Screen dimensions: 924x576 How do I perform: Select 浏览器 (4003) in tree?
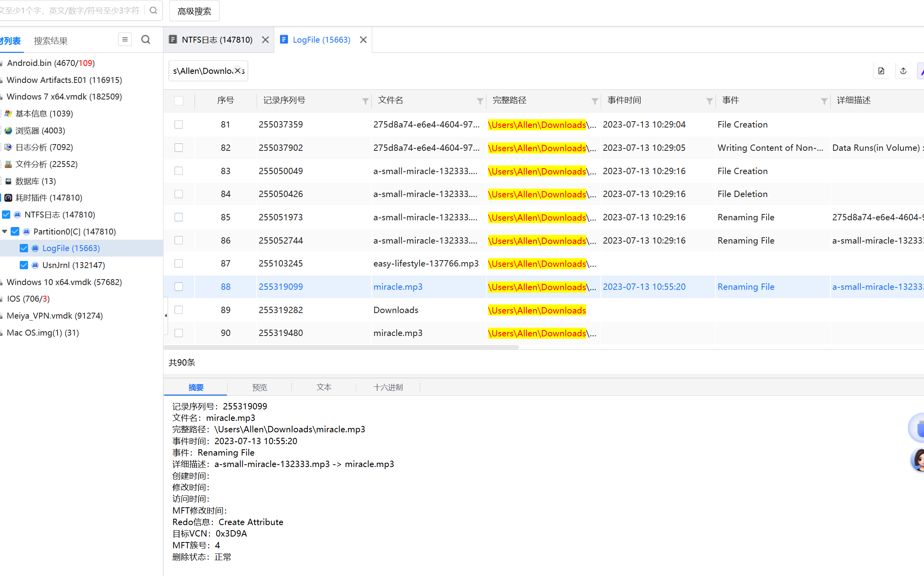(x=40, y=130)
